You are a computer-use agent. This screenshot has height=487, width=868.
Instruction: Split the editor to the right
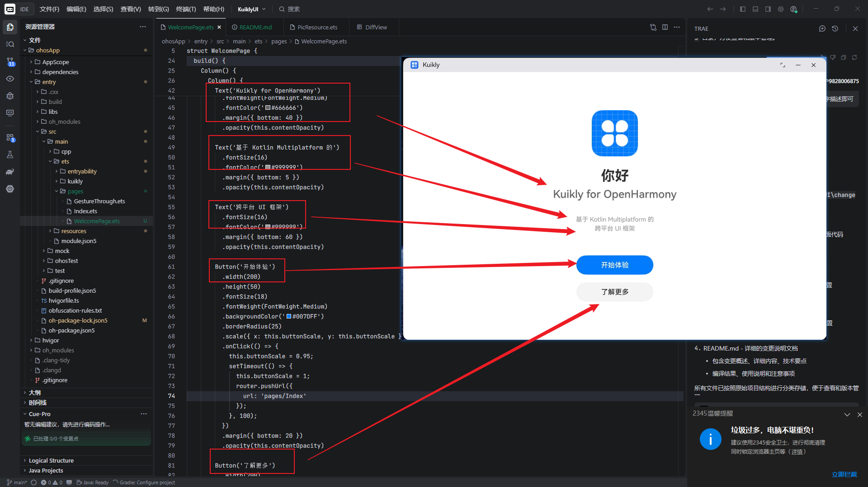665,27
